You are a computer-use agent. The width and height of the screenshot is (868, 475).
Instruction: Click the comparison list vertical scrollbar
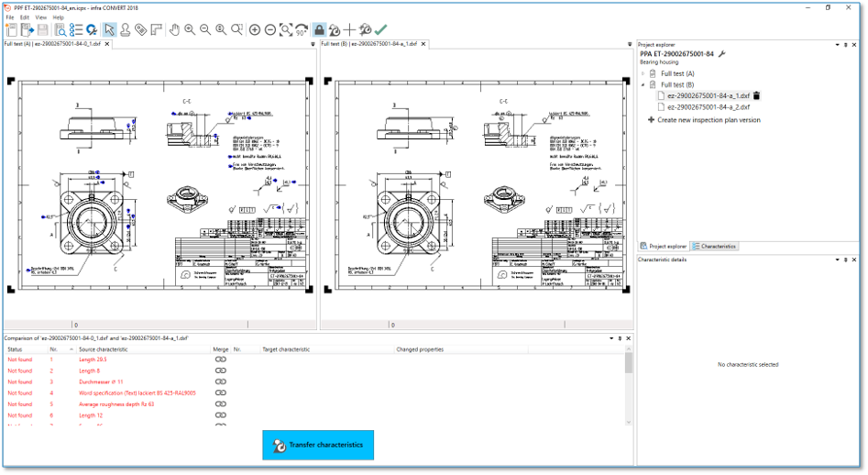click(629, 385)
